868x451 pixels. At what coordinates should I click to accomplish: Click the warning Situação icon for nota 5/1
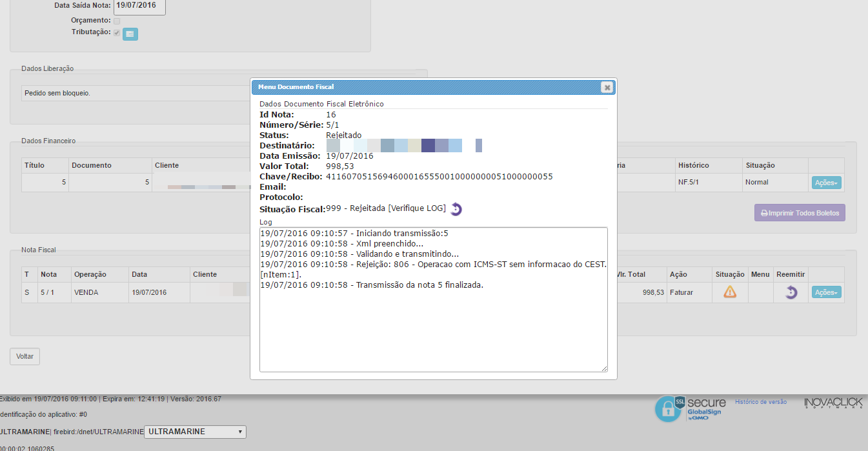pos(729,292)
